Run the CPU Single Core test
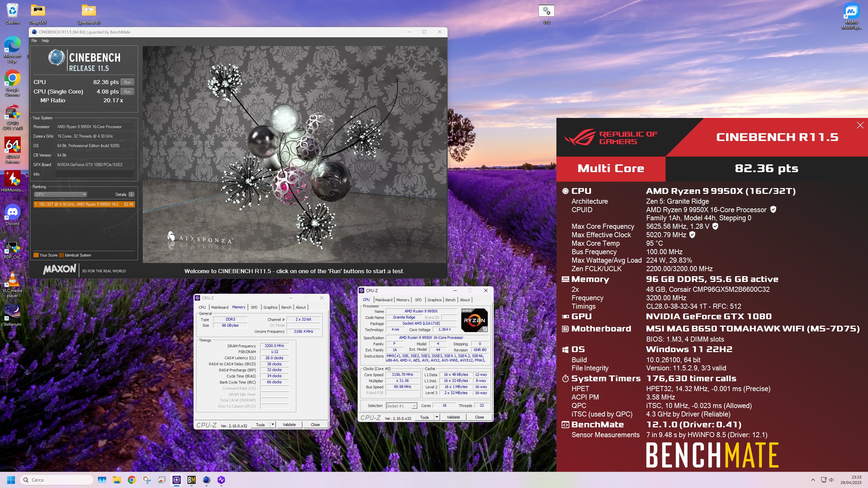Image resolution: width=868 pixels, height=488 pixels. click(x=127, y=91)
